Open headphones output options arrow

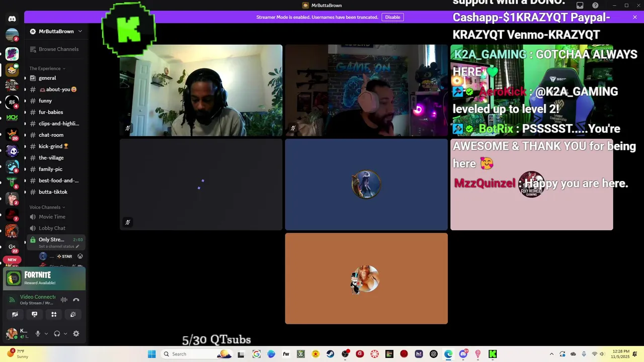coord(65,333)
